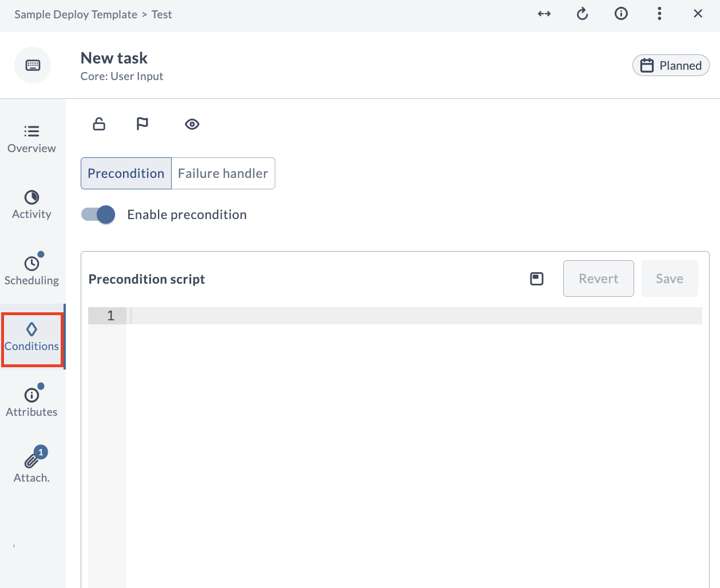Viewport: 720px width, 588px height.
Task: Select the Conditions sidebar section
Action: coord(32,338)
